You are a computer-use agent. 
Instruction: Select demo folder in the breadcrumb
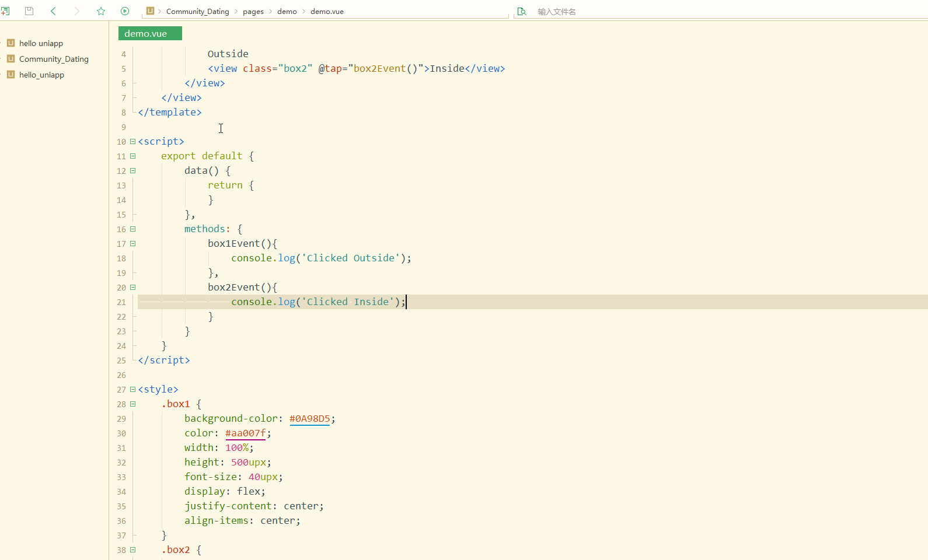[x=287, y=12]
